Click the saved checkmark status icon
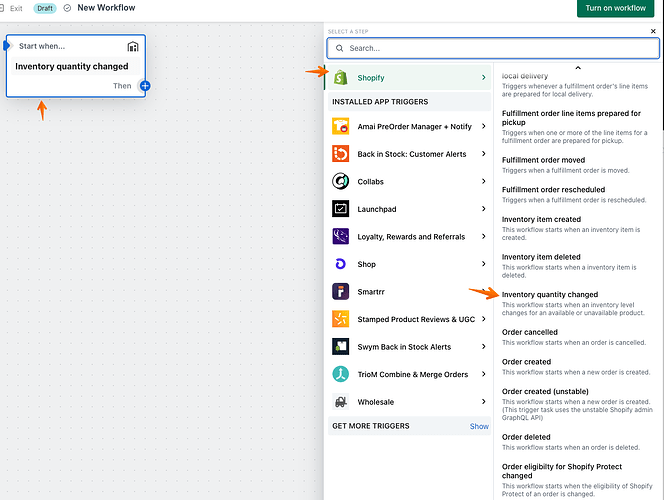The width and height of the screenshot is (664, 500). 67,8
